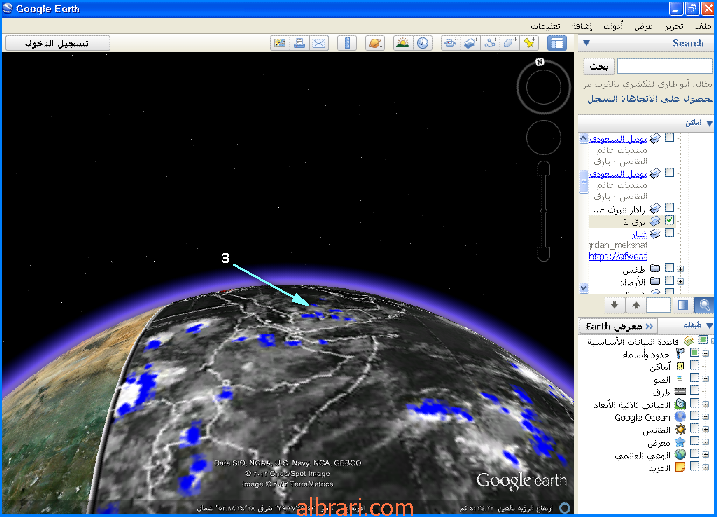Click the Places panel scrollbar thumb
This screenshot has height=517, width=717.
coord(584,181)
